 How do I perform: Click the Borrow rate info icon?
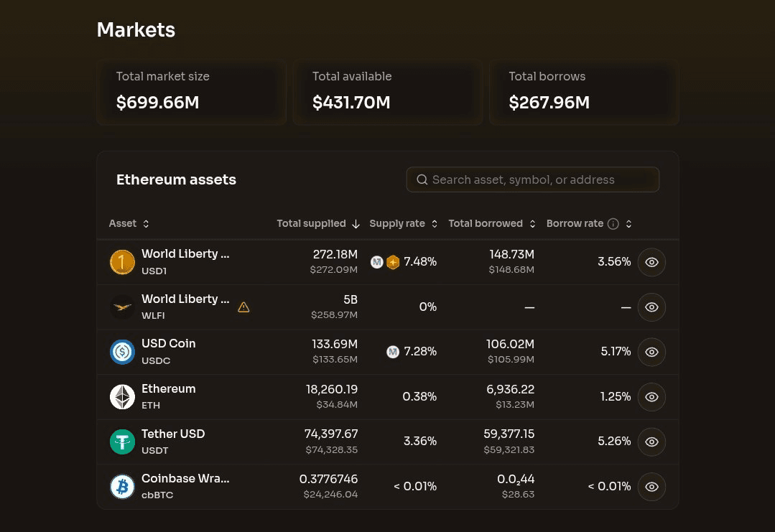click(613, 224)
